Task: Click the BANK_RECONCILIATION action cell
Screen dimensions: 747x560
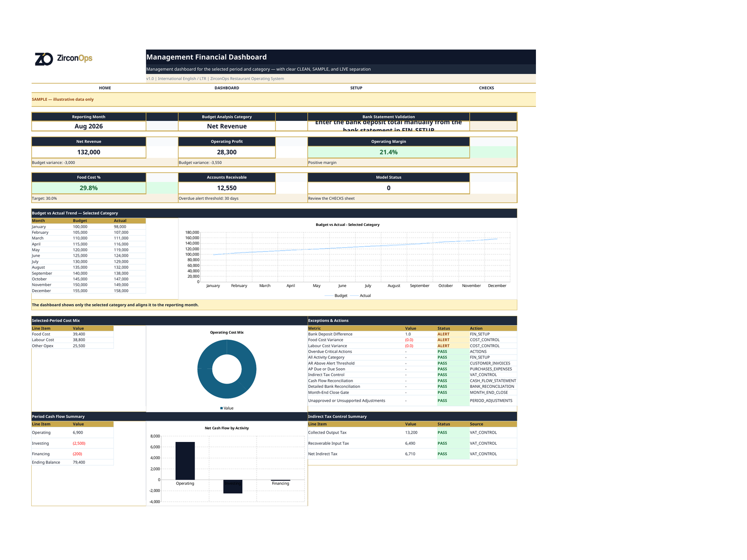Action: pyautogui.click(x=492, y=386)
